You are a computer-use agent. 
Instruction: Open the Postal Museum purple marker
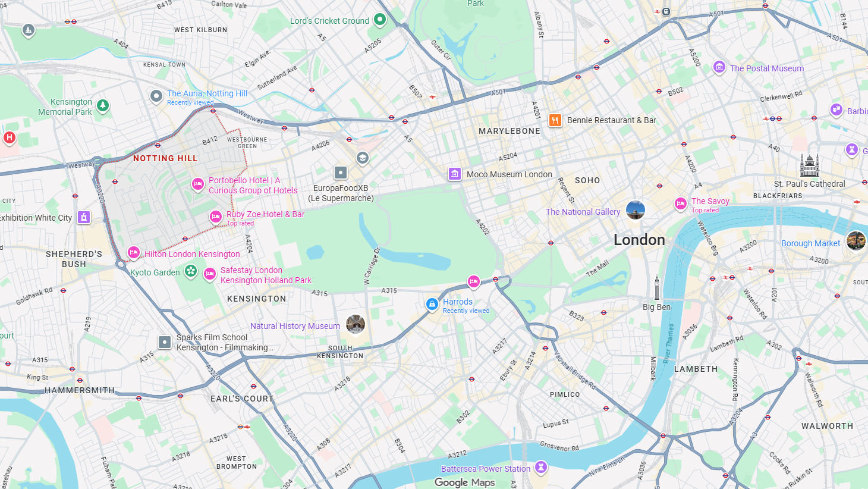pos(719,67)
